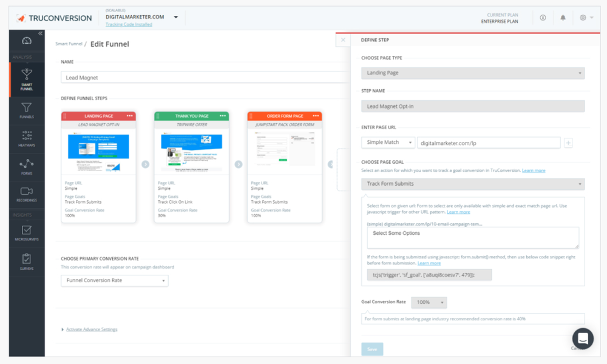The width and height of the screenshot is (607, 364).
Task: Open Recordings in sidebar
Action: 27,195
